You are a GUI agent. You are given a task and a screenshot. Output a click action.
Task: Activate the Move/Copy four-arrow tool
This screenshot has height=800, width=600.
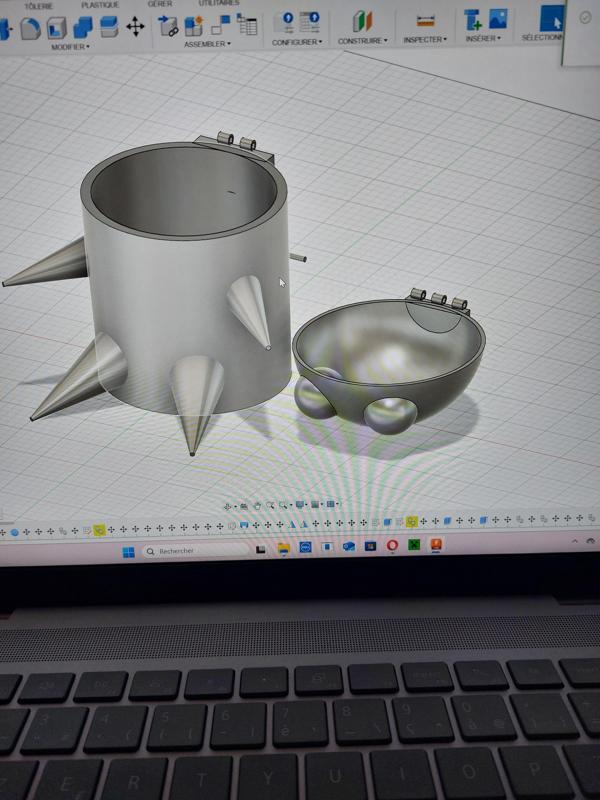tap(135, 26)
